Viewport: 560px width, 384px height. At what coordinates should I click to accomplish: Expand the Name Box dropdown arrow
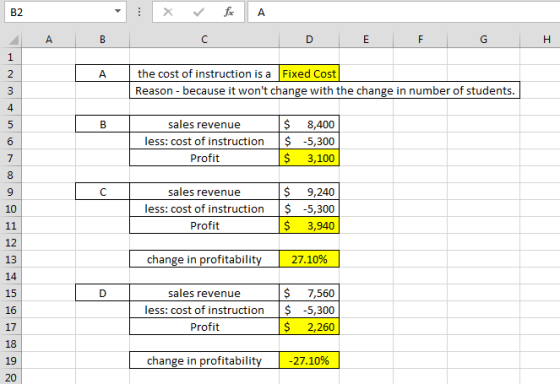(118, 11)
